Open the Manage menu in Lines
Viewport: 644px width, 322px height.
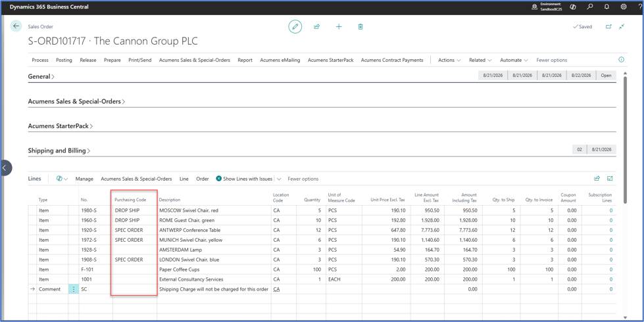84,179
